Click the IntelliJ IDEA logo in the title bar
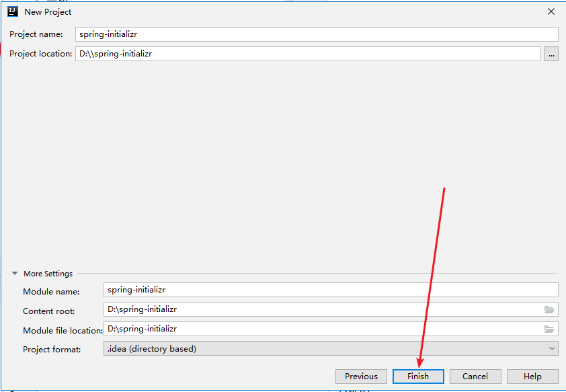 [x=13, y=11]
